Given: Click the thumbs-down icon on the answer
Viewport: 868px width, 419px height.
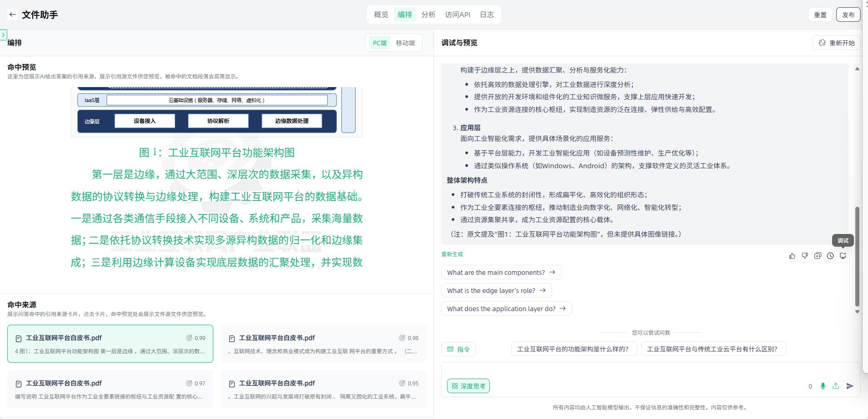Looking at the screenshot, I should pyautogui.click(x=805, y=256).
